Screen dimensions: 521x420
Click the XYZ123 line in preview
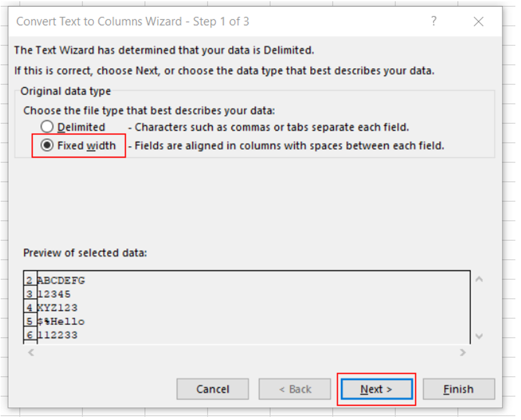click(57, 307)
